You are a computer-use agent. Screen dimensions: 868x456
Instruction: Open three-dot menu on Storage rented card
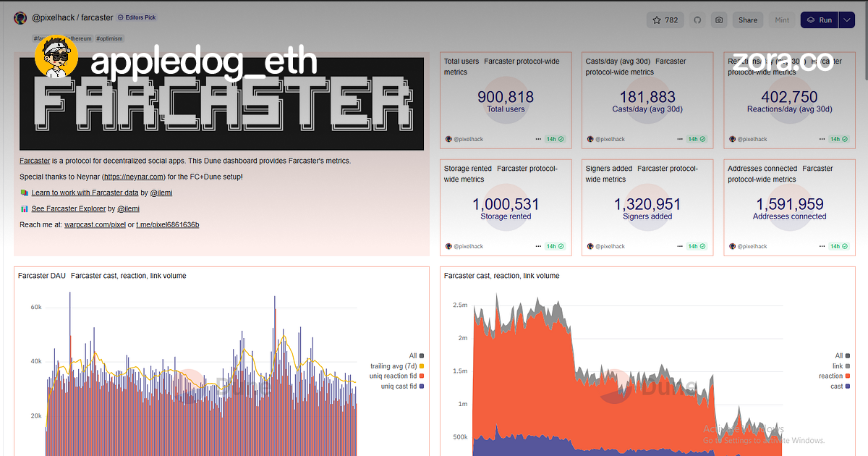[x=538, y=246]
